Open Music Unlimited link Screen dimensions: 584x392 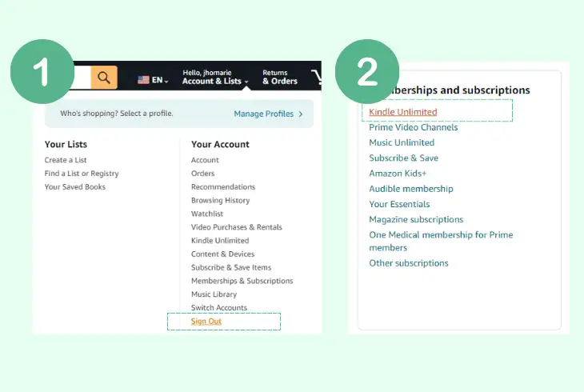402,142
